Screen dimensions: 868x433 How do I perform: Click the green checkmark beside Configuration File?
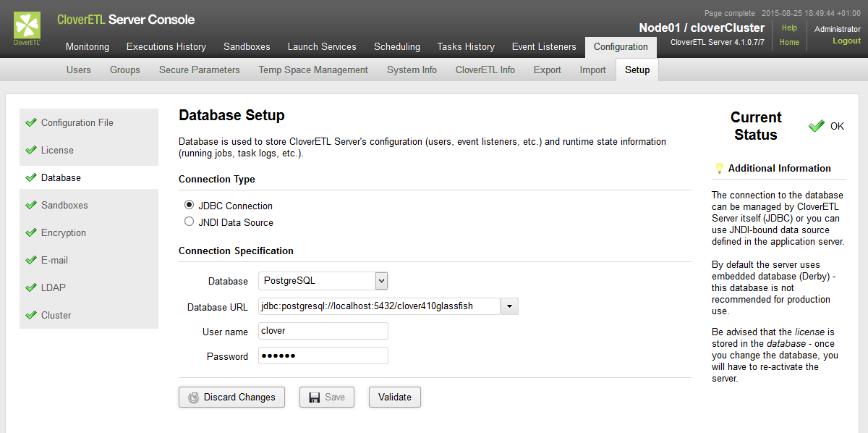pos(30,123)
